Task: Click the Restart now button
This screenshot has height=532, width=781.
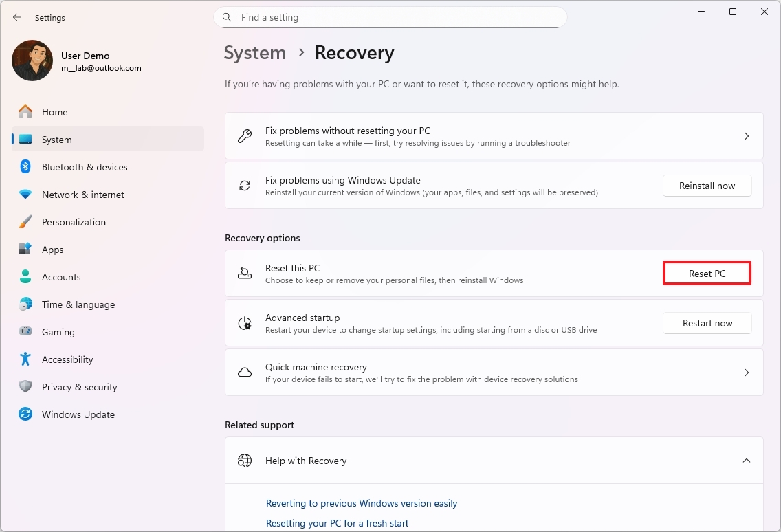Action: [707, 323]
